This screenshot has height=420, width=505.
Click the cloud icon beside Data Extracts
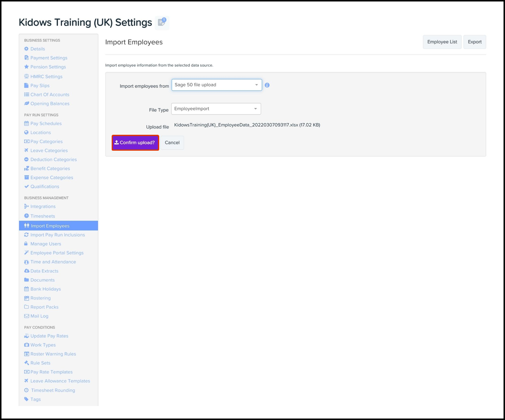[x=26, y=271]
